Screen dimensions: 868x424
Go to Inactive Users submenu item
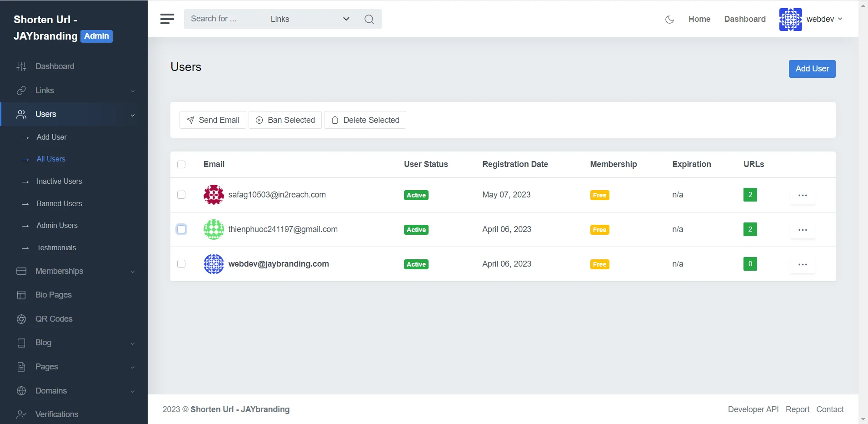tap(59, 181)
